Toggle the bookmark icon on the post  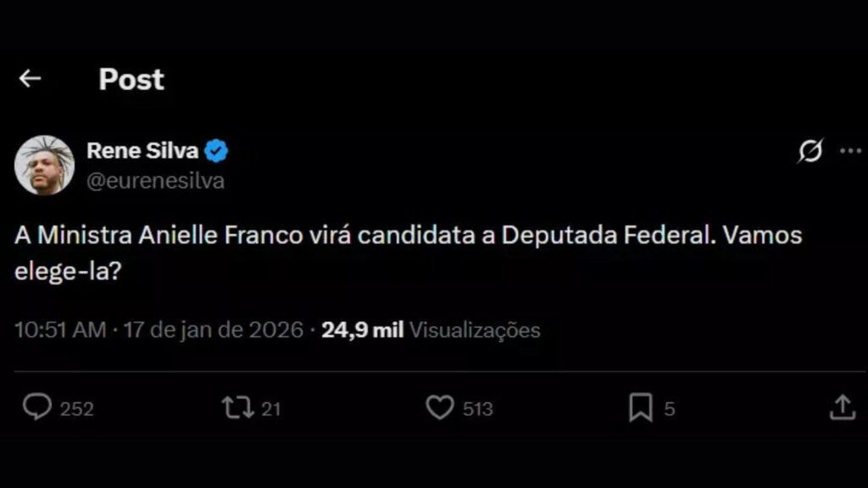[x=640, y=408]
